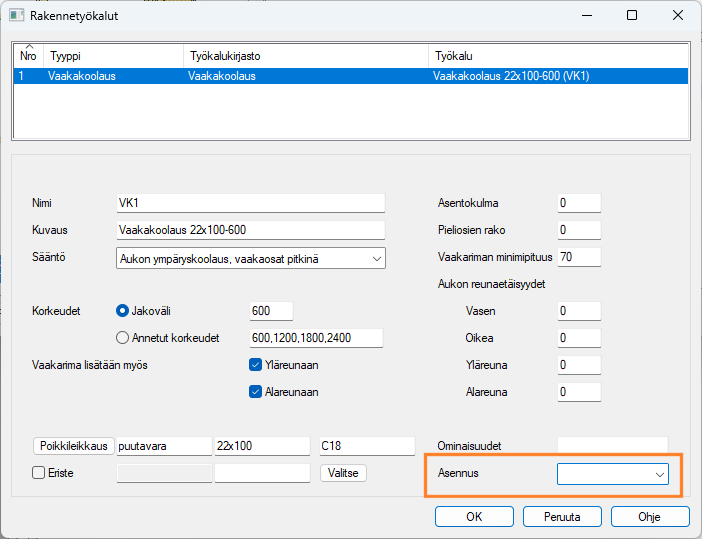
Task: Click the Nimi text field
Action: pos(250,203)
